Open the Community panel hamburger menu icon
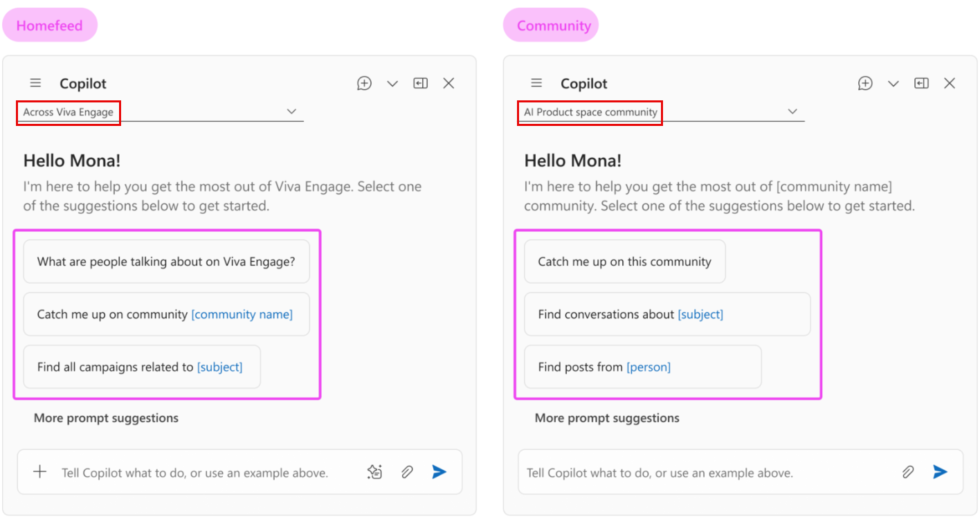This screenshot has width=980, height=519. 536,82
